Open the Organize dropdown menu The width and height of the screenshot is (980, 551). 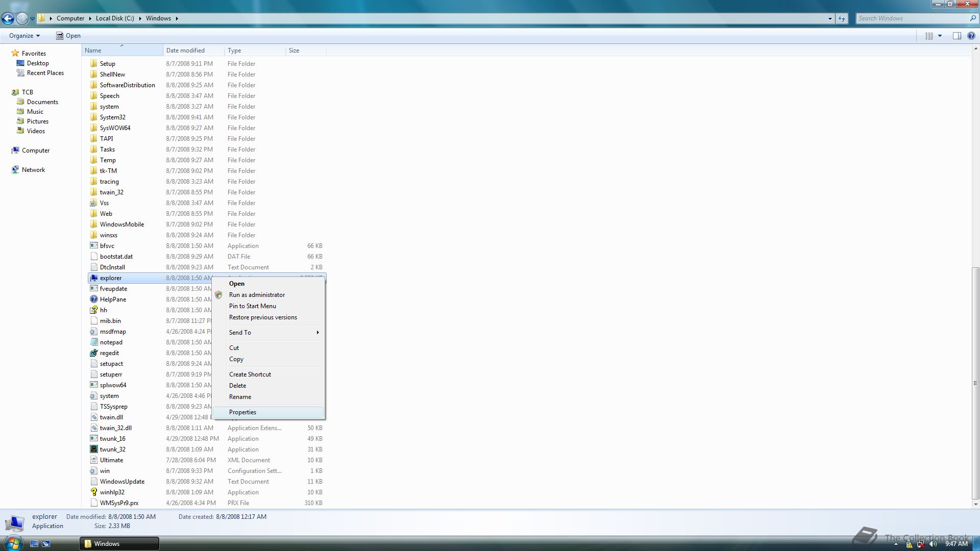point(24,36)
